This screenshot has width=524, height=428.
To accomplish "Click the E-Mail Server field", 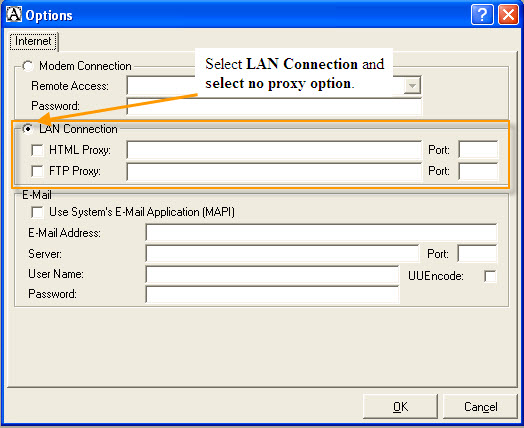I will click(x=282, y=254).
